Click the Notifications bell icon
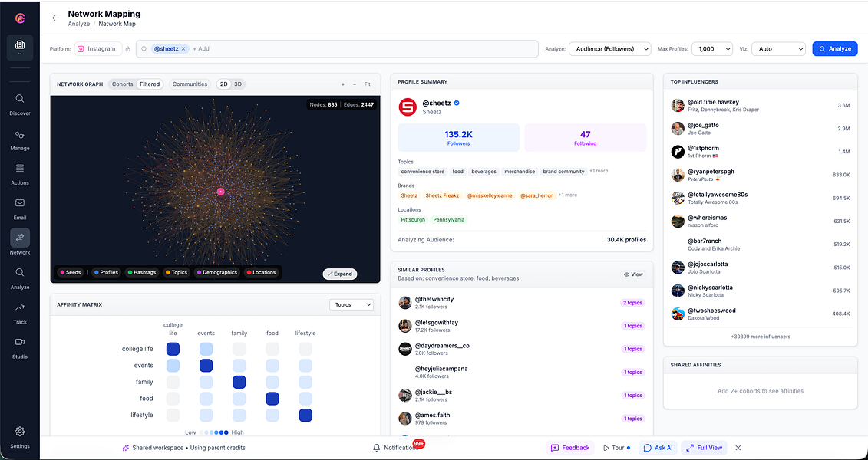868x460 pixels. [x=376, y=447]
